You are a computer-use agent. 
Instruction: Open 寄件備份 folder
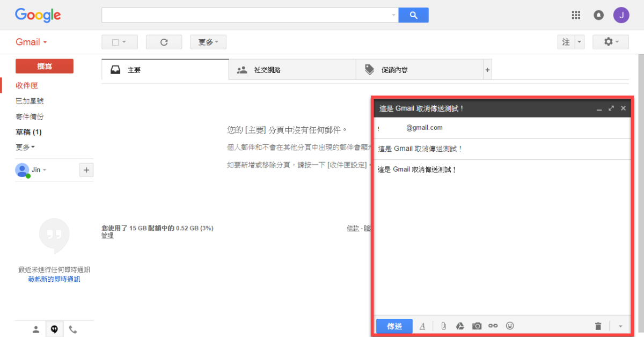click(x=30, y=116)
